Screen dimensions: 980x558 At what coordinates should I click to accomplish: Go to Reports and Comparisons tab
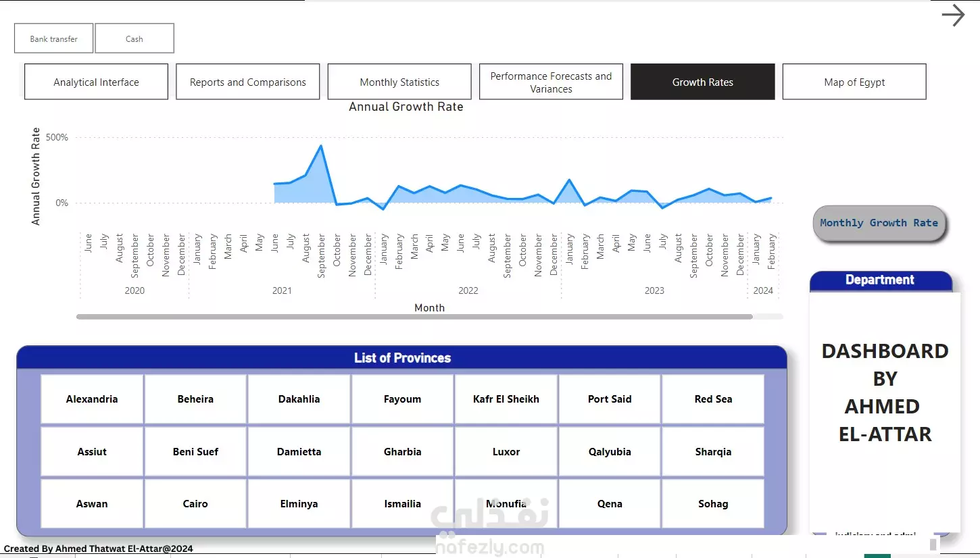[x=248, y=82]
